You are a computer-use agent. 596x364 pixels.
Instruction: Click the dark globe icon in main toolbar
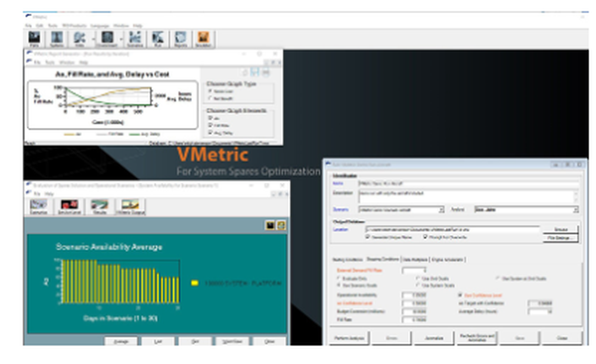tap(107, 39)
